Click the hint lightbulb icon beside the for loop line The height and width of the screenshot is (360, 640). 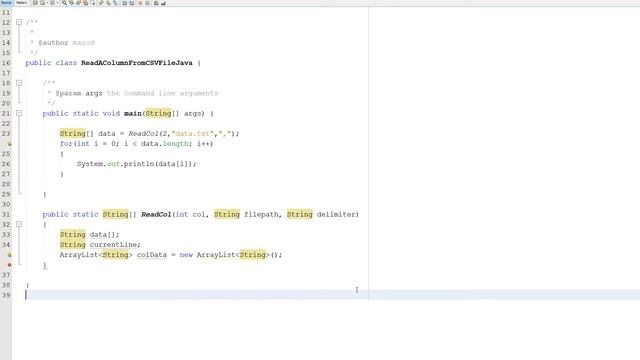(x=9, y=144)
